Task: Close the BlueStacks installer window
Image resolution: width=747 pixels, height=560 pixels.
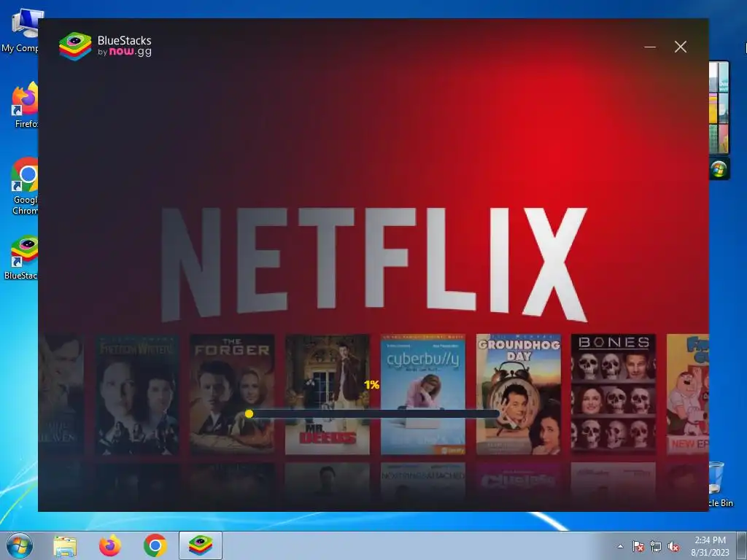Action: (681, 47)
